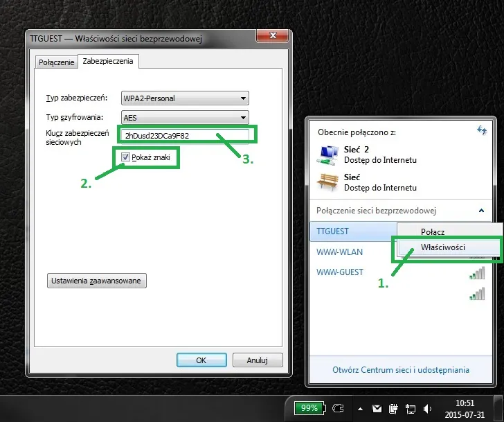Click the power plug icon in taskbar

click(338, 409)
